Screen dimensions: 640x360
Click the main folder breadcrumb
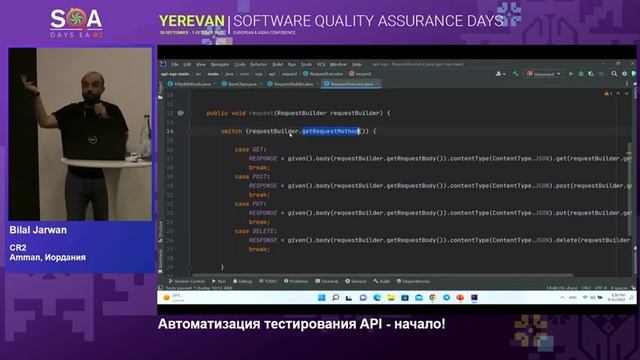pyautogui.click(x=213, y=74)
